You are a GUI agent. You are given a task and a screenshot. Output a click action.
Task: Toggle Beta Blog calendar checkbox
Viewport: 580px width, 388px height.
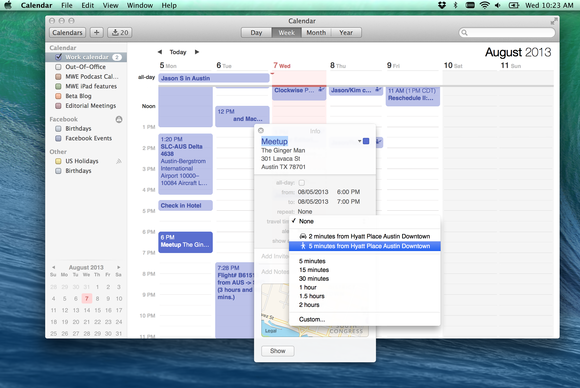click(x=58, y=96)
